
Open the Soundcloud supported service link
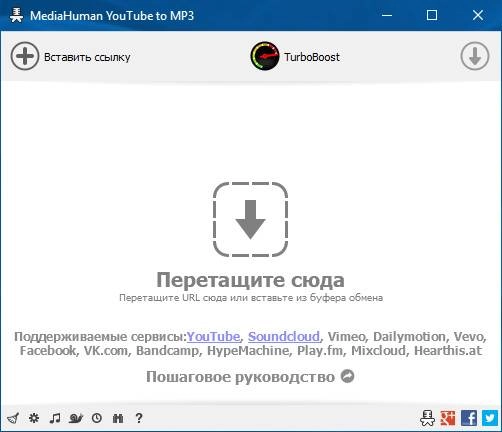tap(284, 337)
